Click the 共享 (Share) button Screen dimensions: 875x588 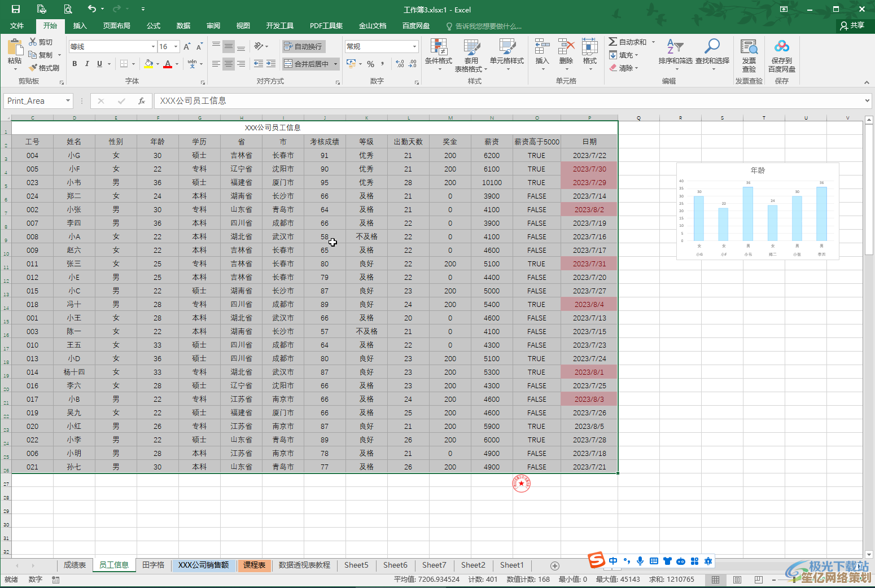point(852,25)
